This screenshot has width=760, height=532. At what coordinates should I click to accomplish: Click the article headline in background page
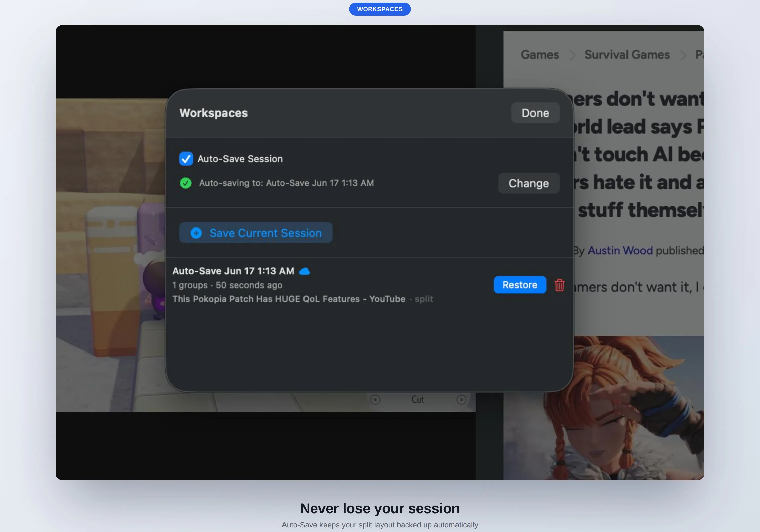639,155
